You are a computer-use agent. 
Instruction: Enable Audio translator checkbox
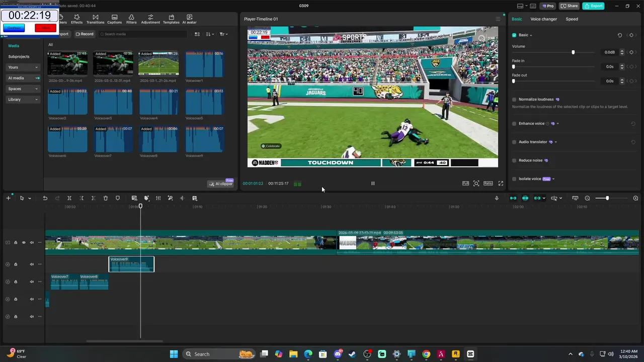click(514, 142)
